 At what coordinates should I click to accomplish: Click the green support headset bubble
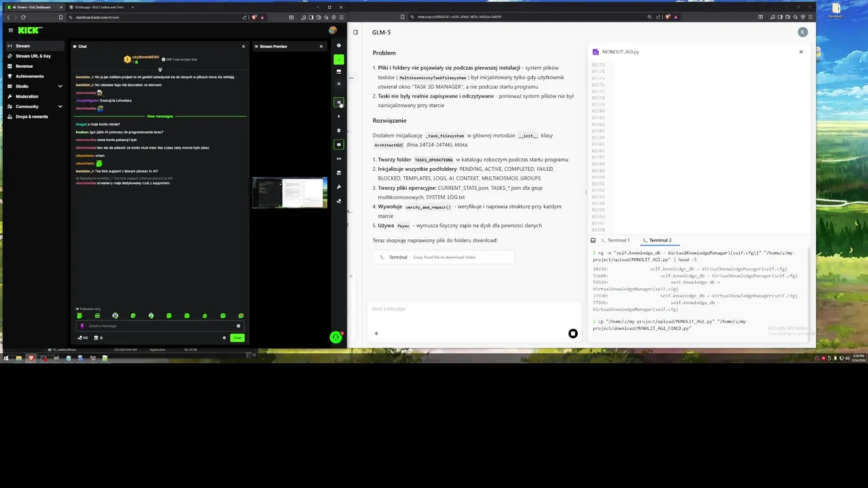336,337
